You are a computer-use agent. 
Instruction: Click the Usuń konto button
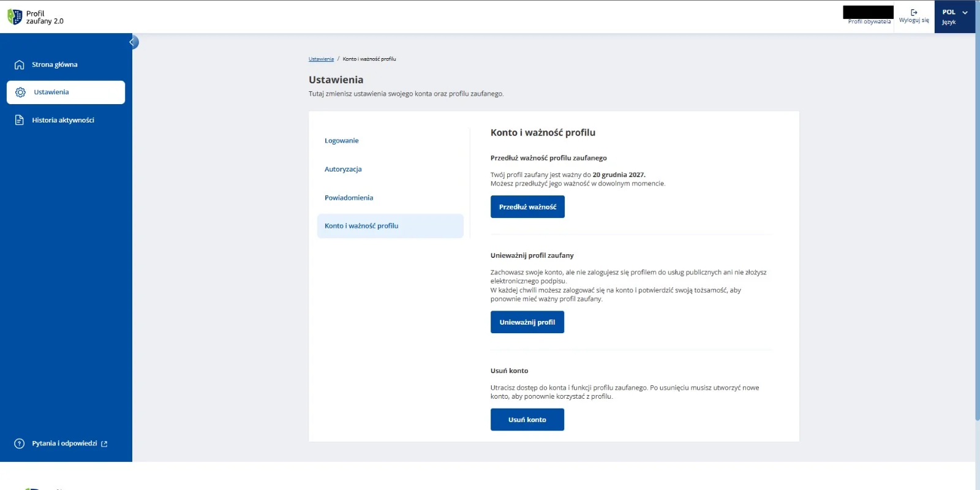coord(527,420)
